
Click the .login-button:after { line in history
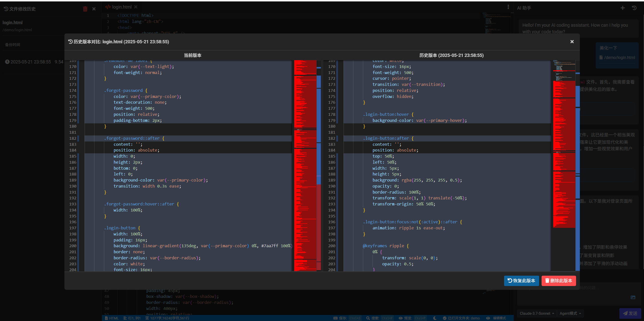pos(388,138)
